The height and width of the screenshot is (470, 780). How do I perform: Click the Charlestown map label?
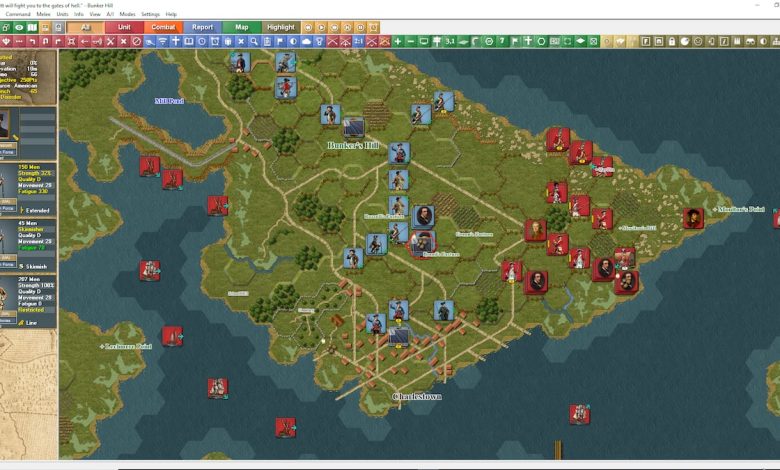click(417, 396)
